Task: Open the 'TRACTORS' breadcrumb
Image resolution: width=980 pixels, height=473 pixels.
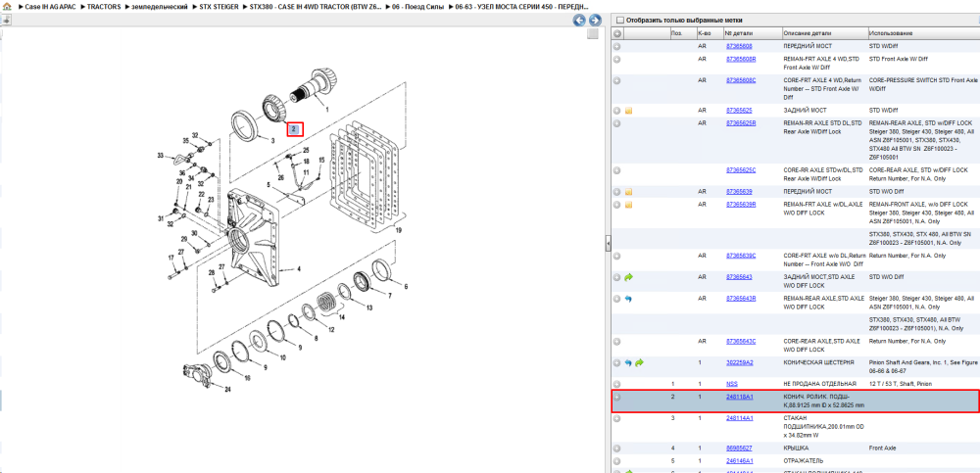Action: (x=105, y=6)
